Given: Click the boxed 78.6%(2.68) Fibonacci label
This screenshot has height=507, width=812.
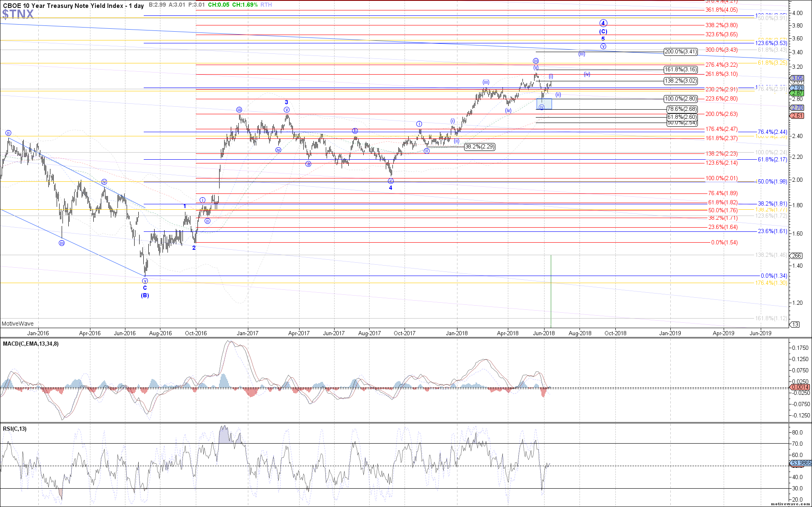Looking at the screenshot, I should click(x=682, y=109).
